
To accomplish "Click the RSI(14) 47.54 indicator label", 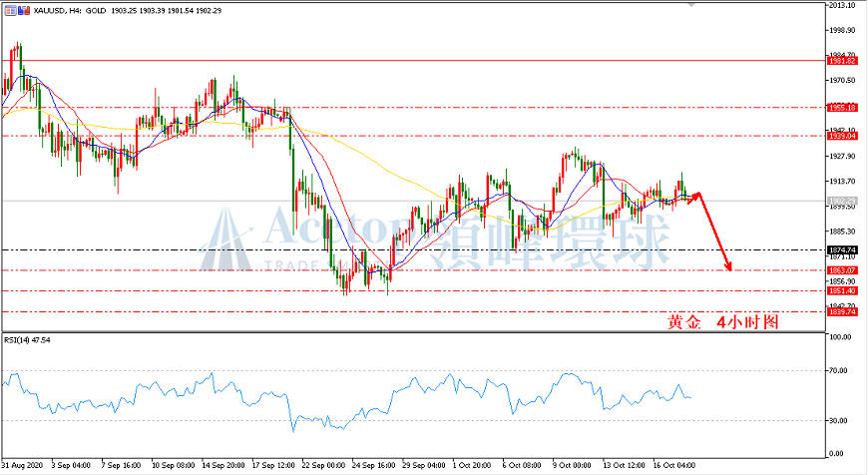I will (27, 340).
